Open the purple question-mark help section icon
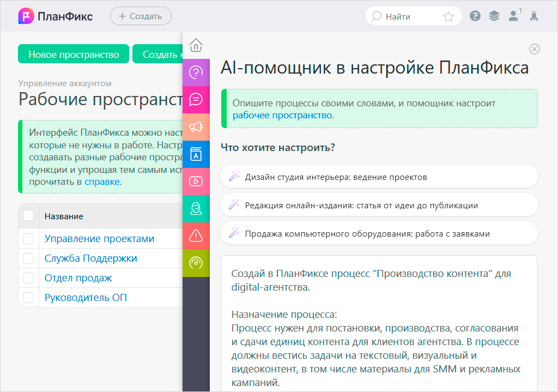 pyautogui.click(x=196, y=73)
